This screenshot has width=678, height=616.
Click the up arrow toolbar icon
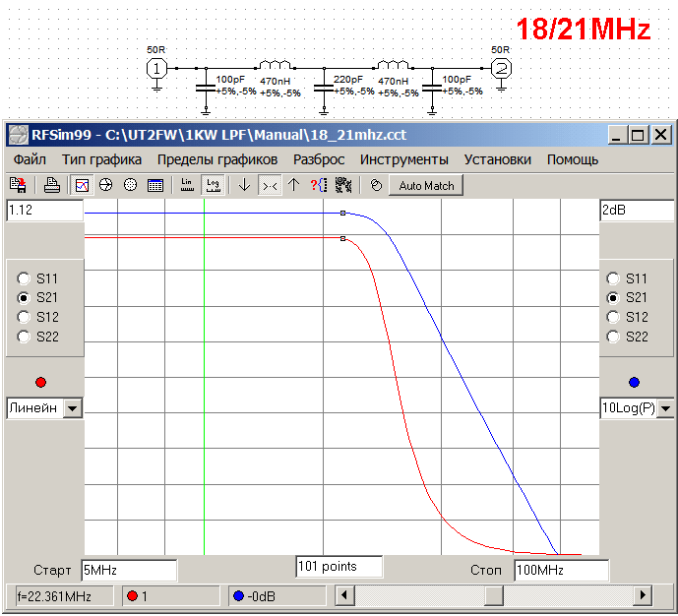click(x=293, y=185)
